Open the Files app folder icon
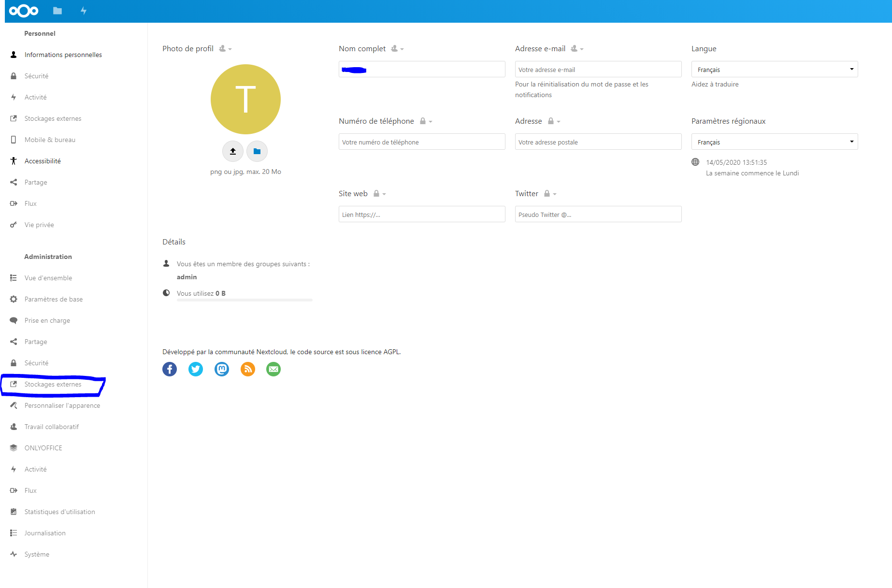Screen dimensions: 892x588 click(x=58, y=11)
